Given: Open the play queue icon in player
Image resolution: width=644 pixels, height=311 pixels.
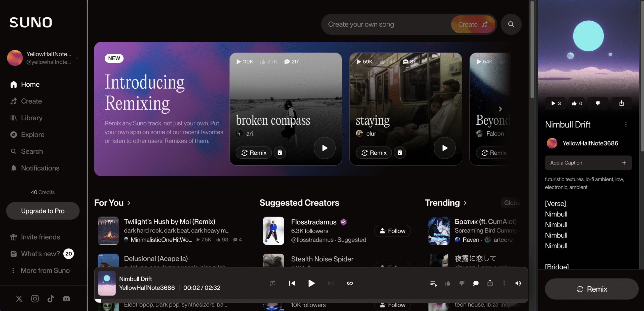Looking at the screenshot, I should tap(433, 284).
